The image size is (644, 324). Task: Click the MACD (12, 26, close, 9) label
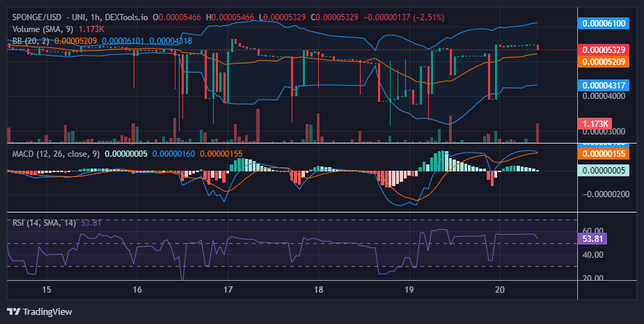coord(56,154)
